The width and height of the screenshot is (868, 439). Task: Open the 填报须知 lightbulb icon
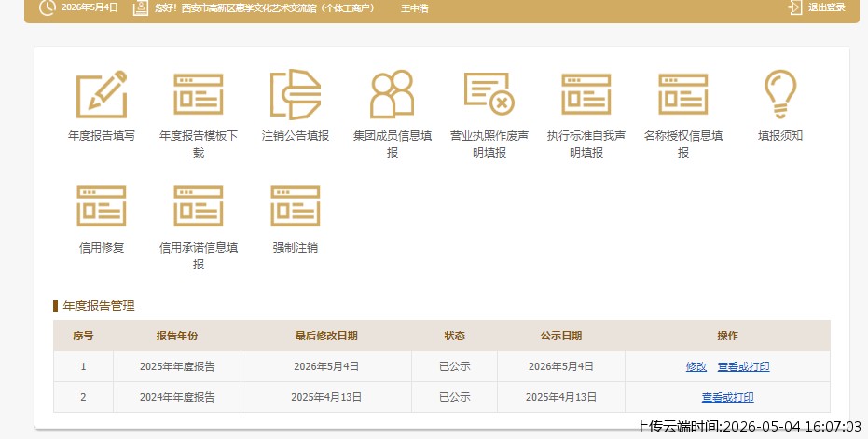pos(780,94)
